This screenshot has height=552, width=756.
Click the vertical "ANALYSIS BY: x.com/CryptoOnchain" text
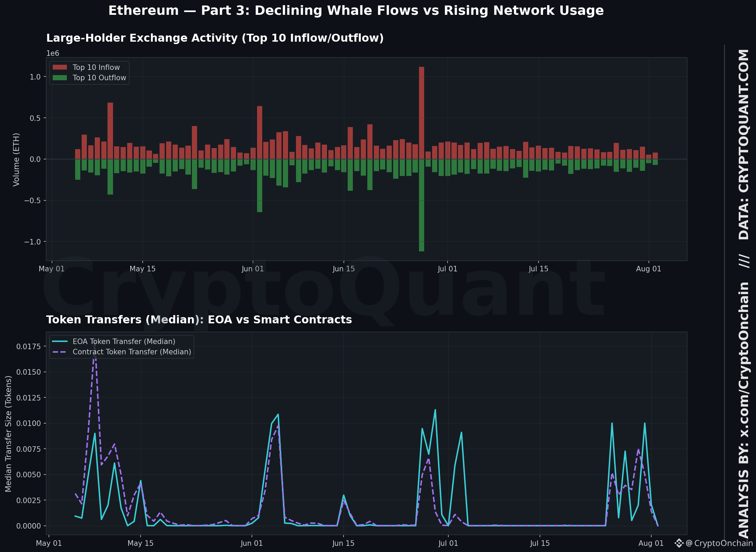tap(744, 410)
